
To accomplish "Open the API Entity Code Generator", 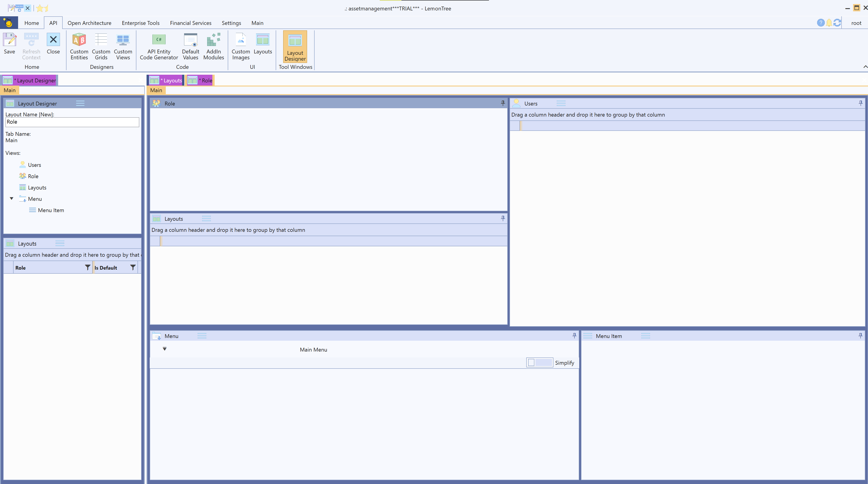I will coord(159,46).
